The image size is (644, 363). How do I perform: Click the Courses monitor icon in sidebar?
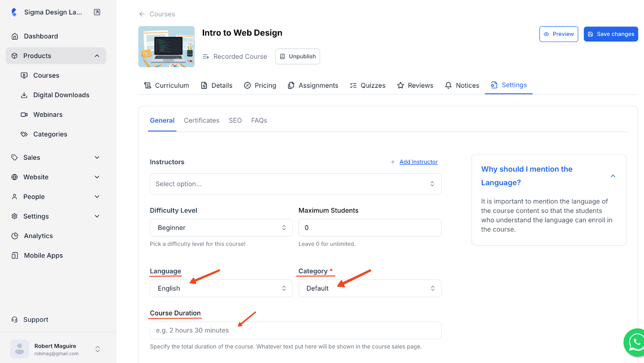coord(24,75)
